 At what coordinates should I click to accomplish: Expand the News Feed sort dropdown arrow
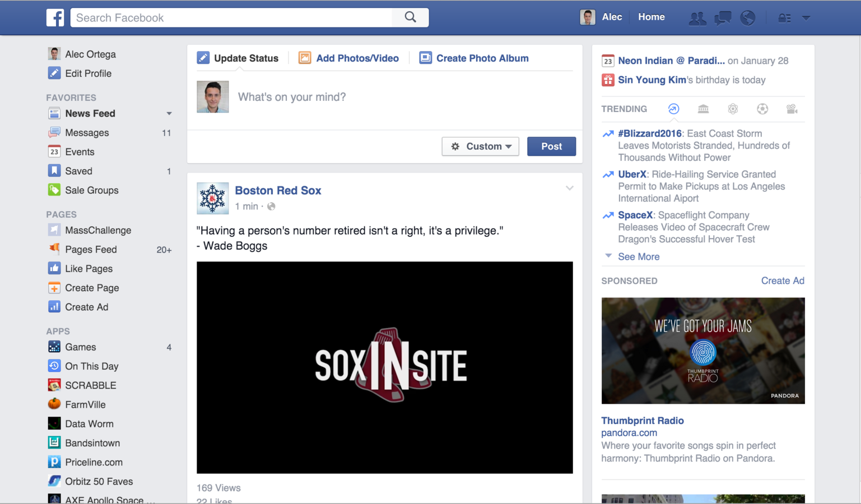[169, 114]
